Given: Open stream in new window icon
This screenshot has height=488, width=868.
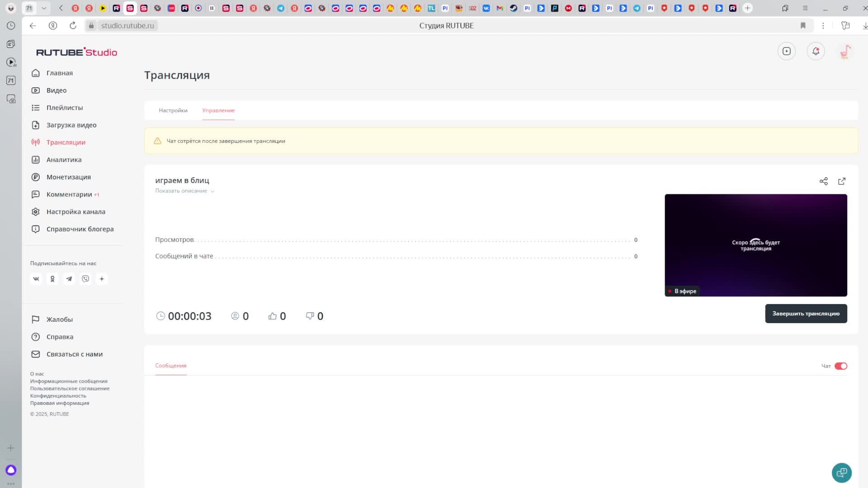Looking at the screenshot, I should point(842,181).
